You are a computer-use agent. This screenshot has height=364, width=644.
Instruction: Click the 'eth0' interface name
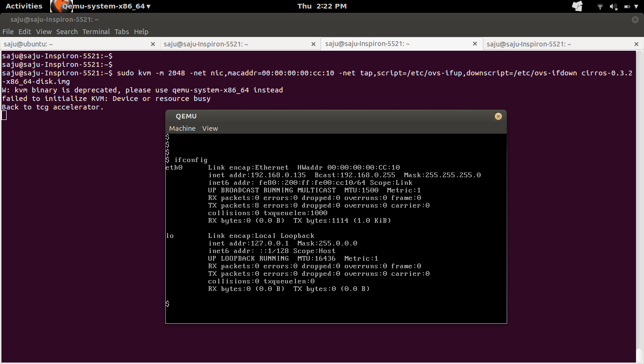coord(174,168)
